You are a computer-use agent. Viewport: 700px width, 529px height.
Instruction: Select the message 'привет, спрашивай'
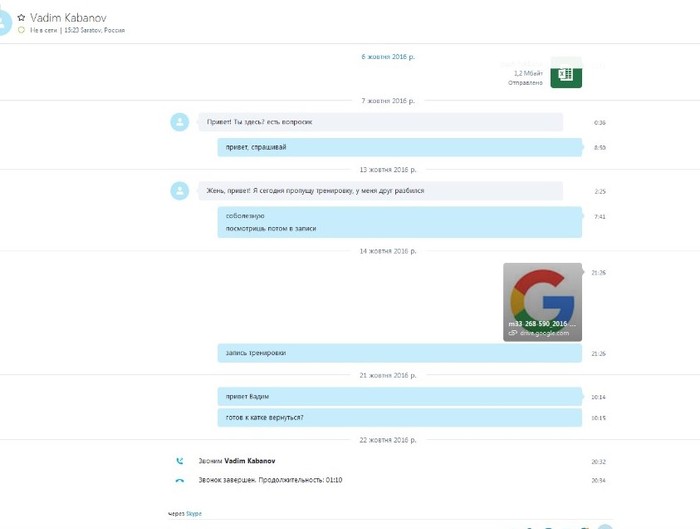pos(400,147)
